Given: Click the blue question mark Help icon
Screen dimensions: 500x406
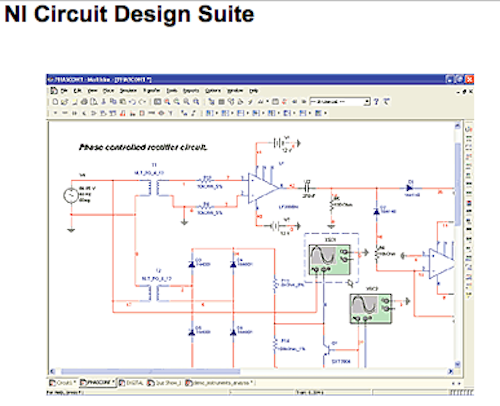Looking at the screenshot, I should [377, 102].
